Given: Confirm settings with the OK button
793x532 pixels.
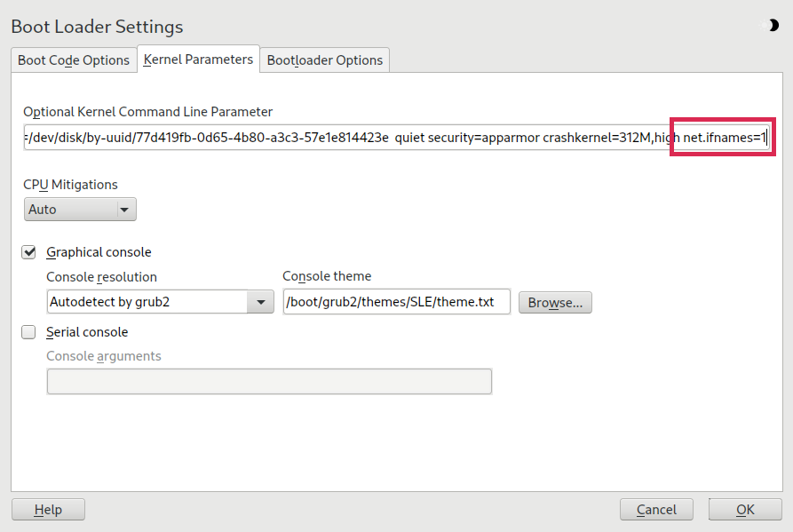Looking at the screenshot, I should pos(745,510).
